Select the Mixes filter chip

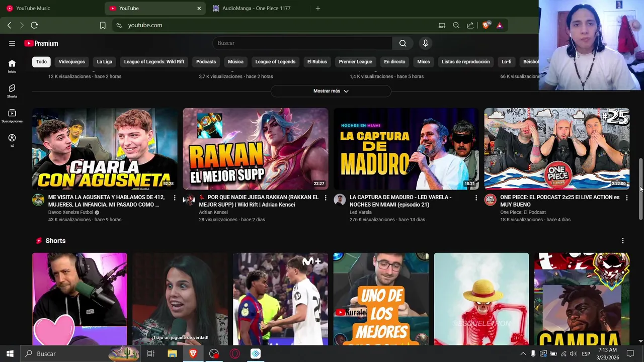point(424,62)
